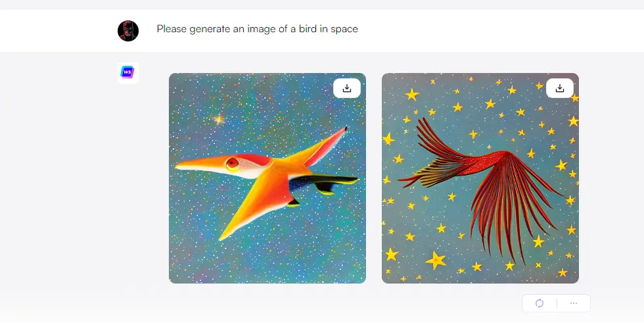The width and height of the screenshot is (644, 323).
Task: Open the three-dot more options menu
Action: [573, 303]
